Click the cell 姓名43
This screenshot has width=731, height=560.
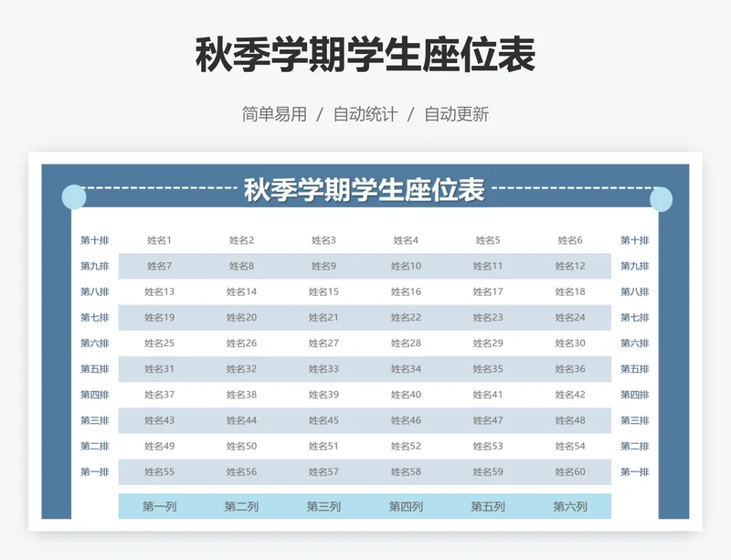tap(159, 420)
